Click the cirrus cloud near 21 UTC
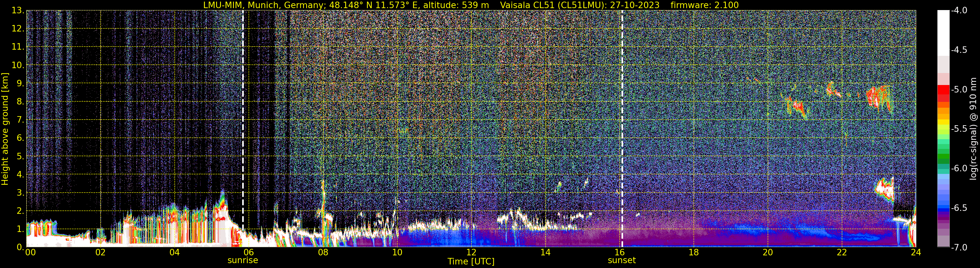This screenshot has width=980, height=268. 797,107
